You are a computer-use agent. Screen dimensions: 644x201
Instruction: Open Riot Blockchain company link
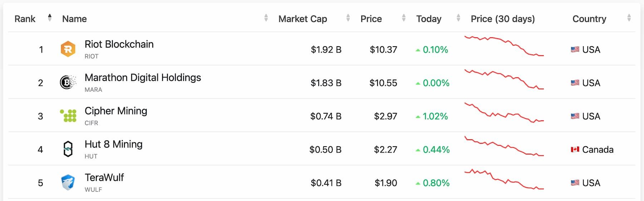(119, 44)
